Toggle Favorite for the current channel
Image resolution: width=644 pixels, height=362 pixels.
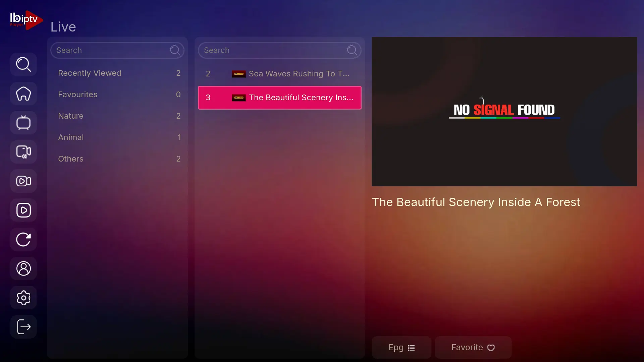click(x=473, y=348)
